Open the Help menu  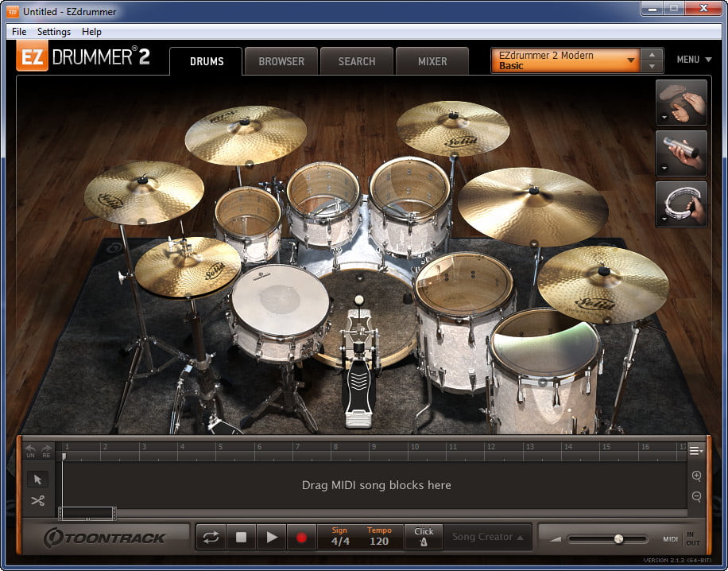click(91, 32)
